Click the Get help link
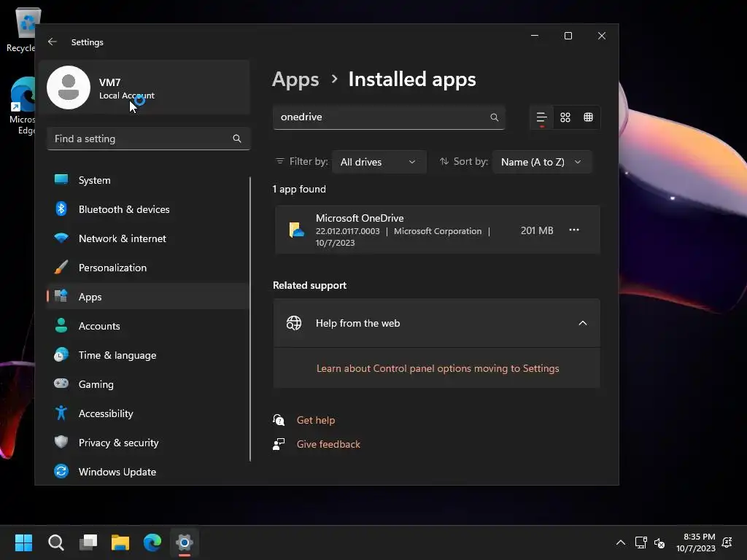The image size is (747, 560). (316, 420)
